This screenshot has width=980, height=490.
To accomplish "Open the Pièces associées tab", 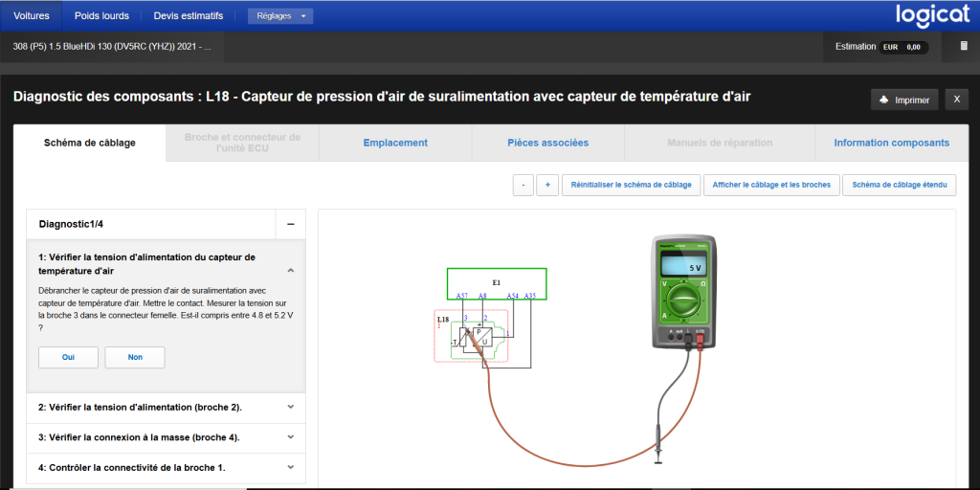I will pyautogui.click(x=547, y=143).
